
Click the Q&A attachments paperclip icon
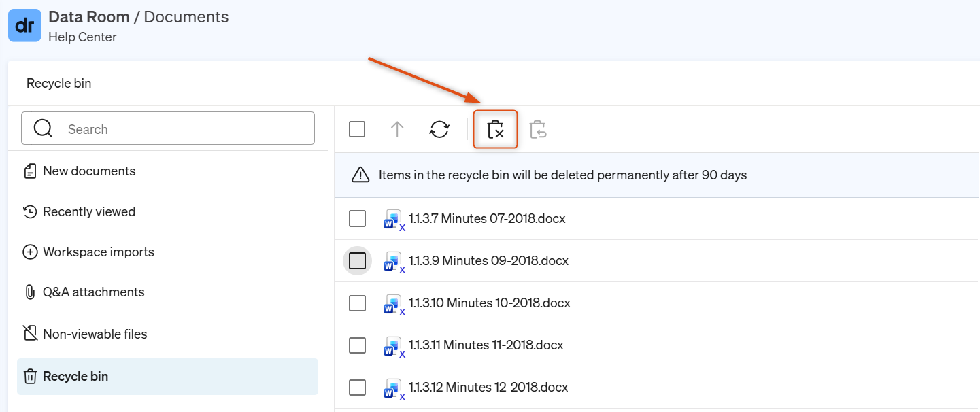[x=30, y=292]
